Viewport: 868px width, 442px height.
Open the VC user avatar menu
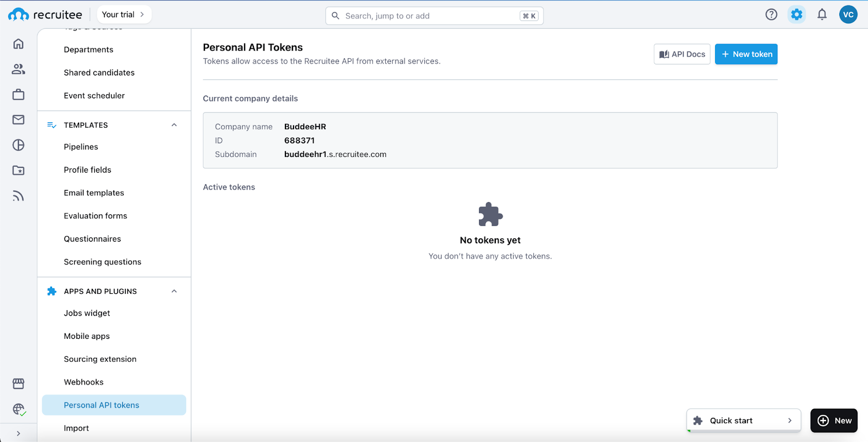tap(848, 15)
